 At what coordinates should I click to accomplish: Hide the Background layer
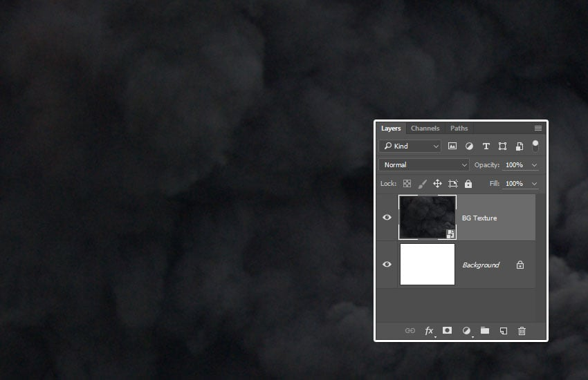tap(387, 265)
